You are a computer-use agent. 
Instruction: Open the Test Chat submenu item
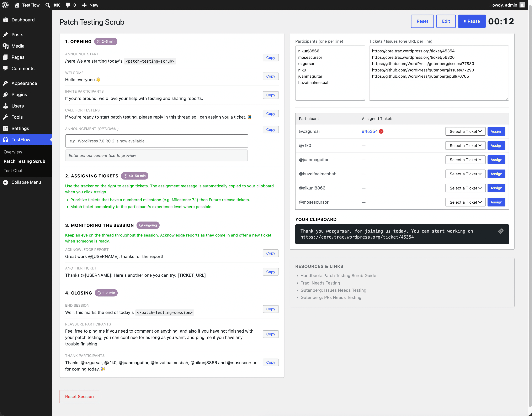tap(13, 170)
